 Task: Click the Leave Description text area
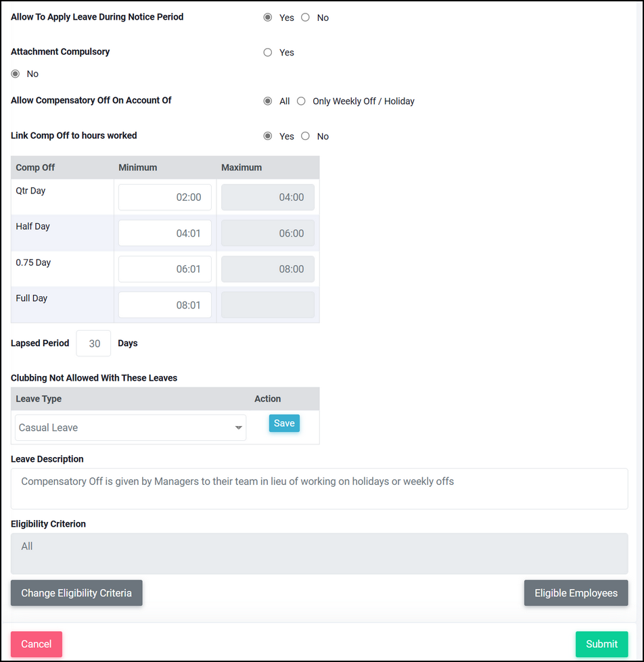(319, 488)
